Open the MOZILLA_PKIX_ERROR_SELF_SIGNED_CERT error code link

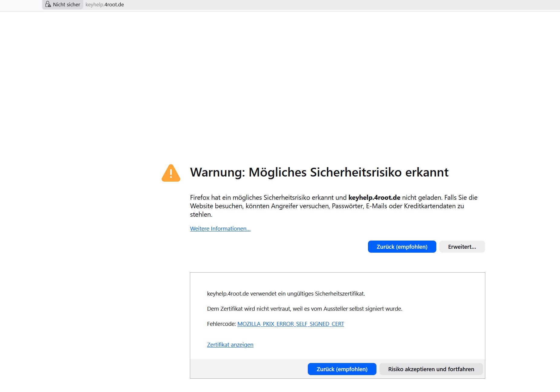coord(291,324)
